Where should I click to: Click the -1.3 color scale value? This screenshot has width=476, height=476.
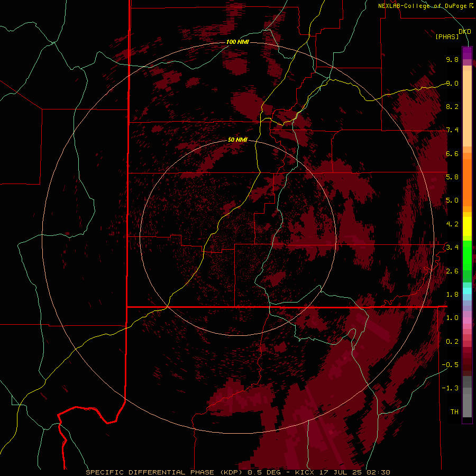450,388
